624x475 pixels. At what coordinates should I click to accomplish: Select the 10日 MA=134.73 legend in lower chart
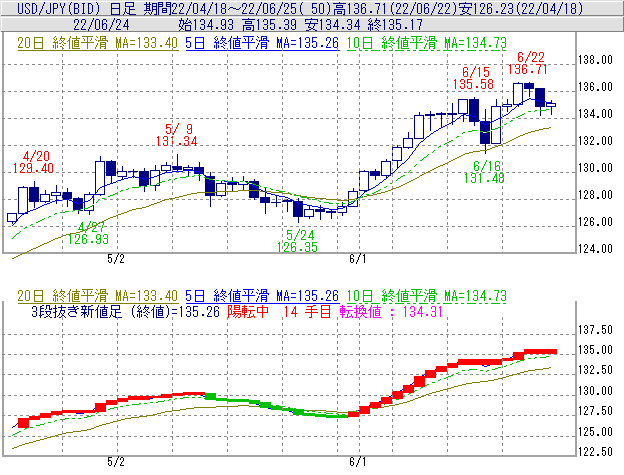pyautogui.click(x=427, y=296)
